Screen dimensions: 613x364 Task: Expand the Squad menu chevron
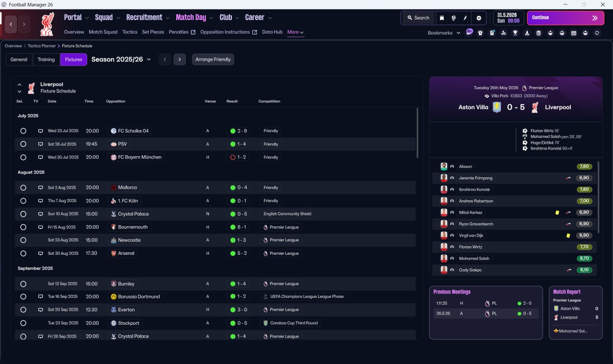pos(118,18)
